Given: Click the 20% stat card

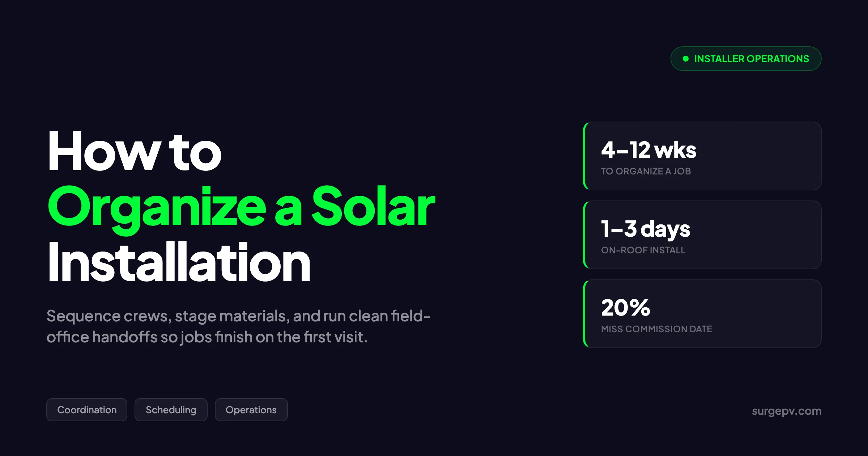Looking at the screenshot, I should (x=702, y=314).
